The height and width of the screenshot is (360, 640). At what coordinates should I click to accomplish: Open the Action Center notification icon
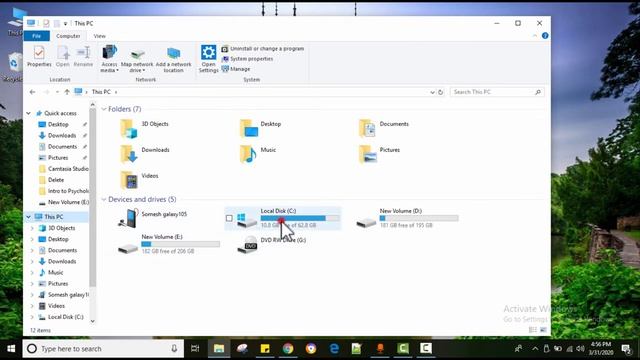point(626,349)
